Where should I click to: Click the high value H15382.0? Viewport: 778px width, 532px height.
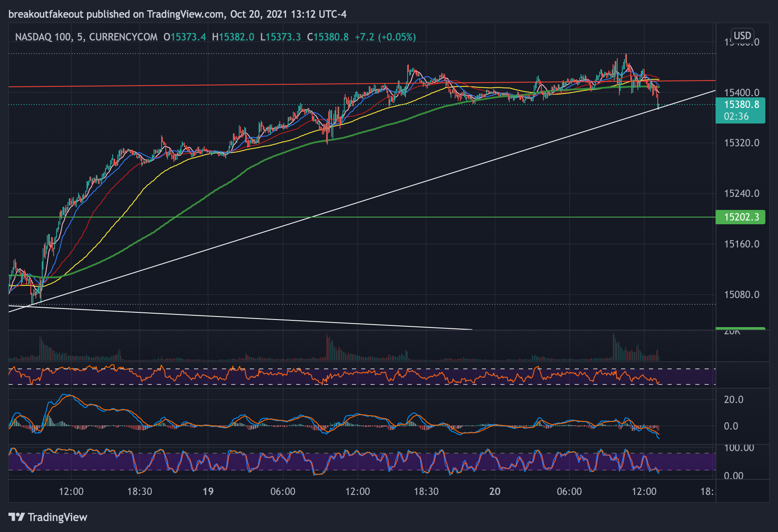point(233,37)
